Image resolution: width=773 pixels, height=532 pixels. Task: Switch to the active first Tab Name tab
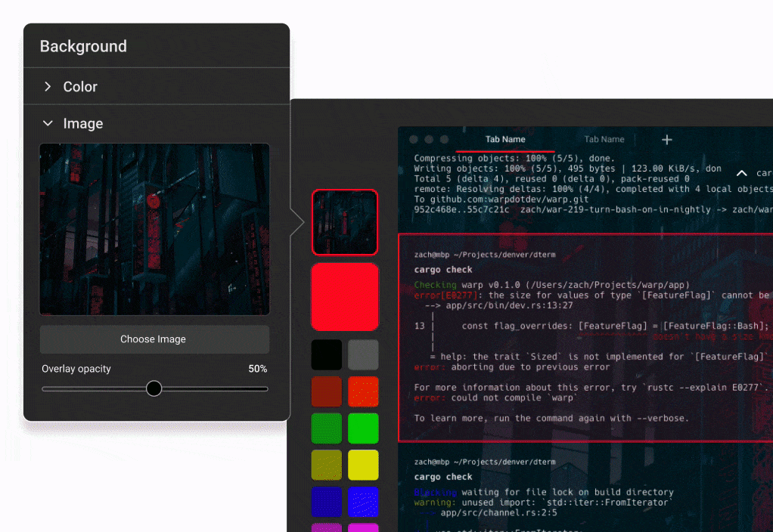coord(505,140)
